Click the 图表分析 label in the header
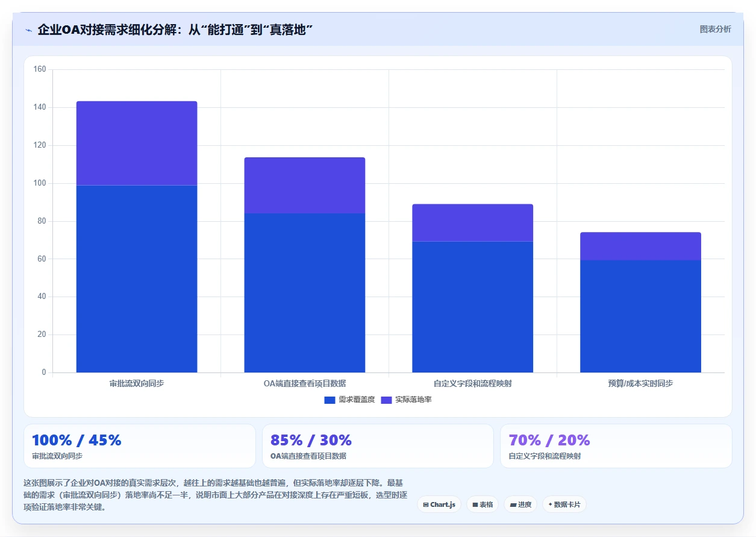 tap(715, 30)
